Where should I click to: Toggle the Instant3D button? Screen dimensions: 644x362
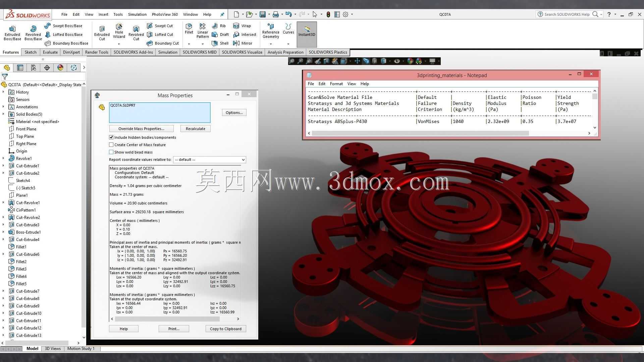click(x=307, y=34)
